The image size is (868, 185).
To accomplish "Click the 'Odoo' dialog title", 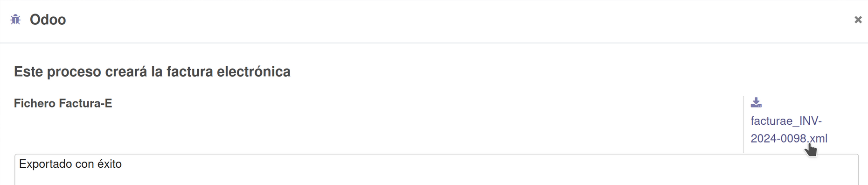I will click(48, 20).
